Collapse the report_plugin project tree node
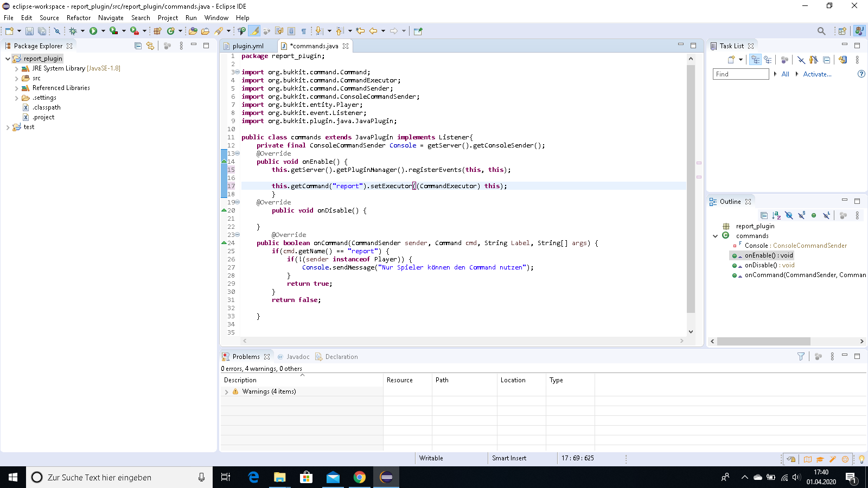This screenshot has width=868, height=488. (x=8, y=59)
